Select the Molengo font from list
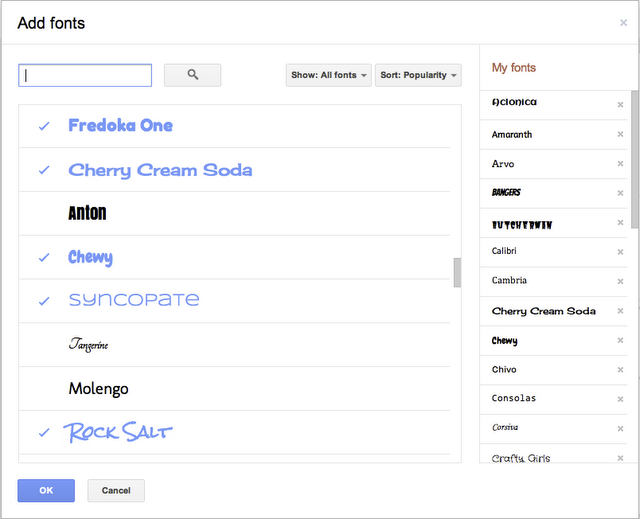 coord(98,388)
